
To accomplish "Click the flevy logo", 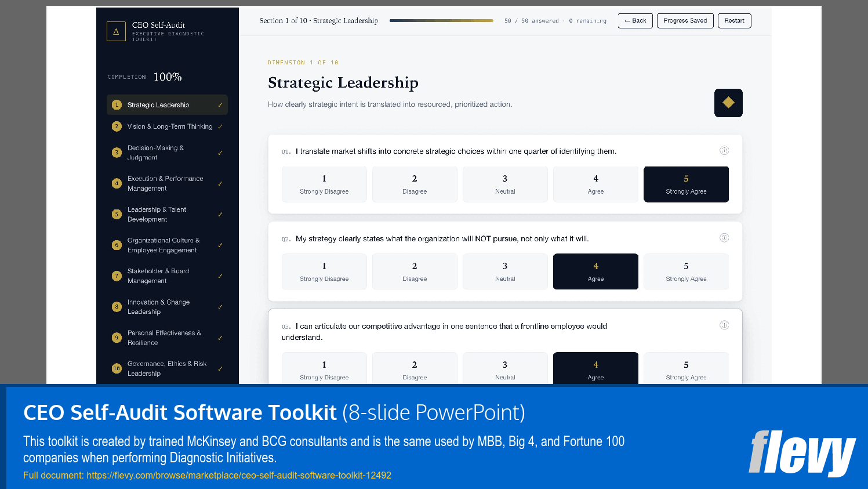I will point(802,453).
